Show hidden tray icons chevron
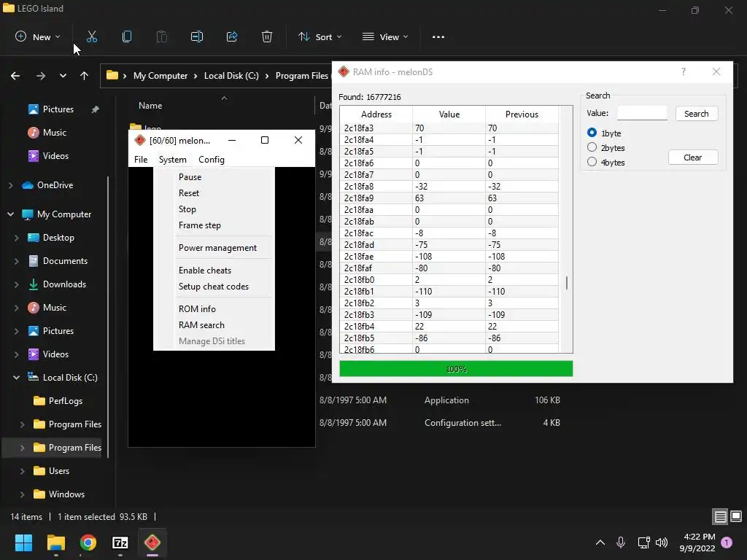 pyautogui.click(x=600, y=542)
